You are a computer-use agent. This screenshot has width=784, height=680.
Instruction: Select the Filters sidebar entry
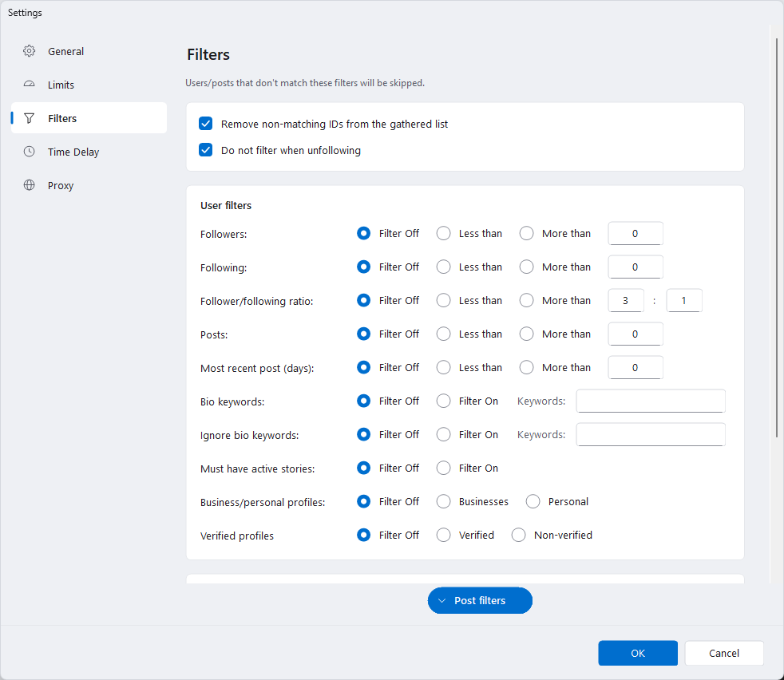point(89,118)
